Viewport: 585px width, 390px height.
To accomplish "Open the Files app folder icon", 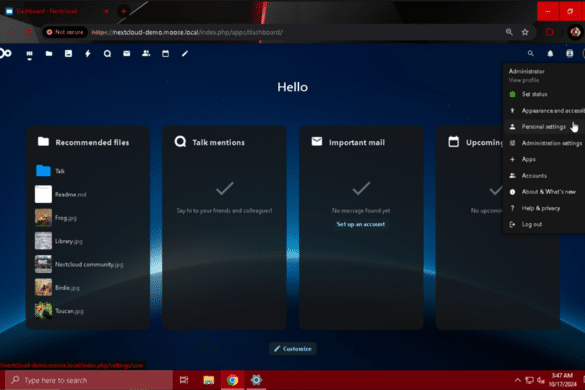I will click(49, 54).
